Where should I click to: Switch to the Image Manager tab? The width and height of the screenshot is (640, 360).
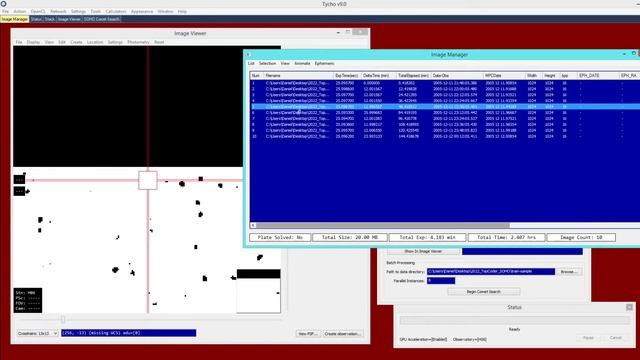coord(15,19)
